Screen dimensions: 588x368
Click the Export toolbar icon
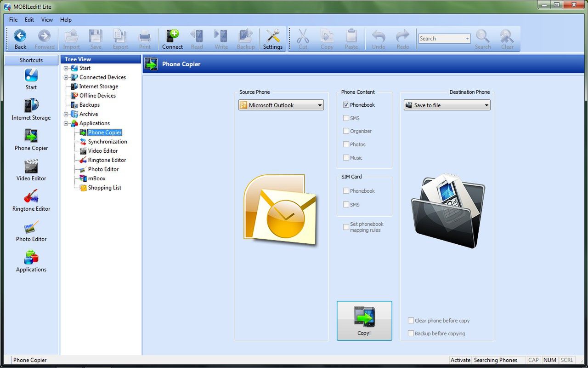coord(120,39)
